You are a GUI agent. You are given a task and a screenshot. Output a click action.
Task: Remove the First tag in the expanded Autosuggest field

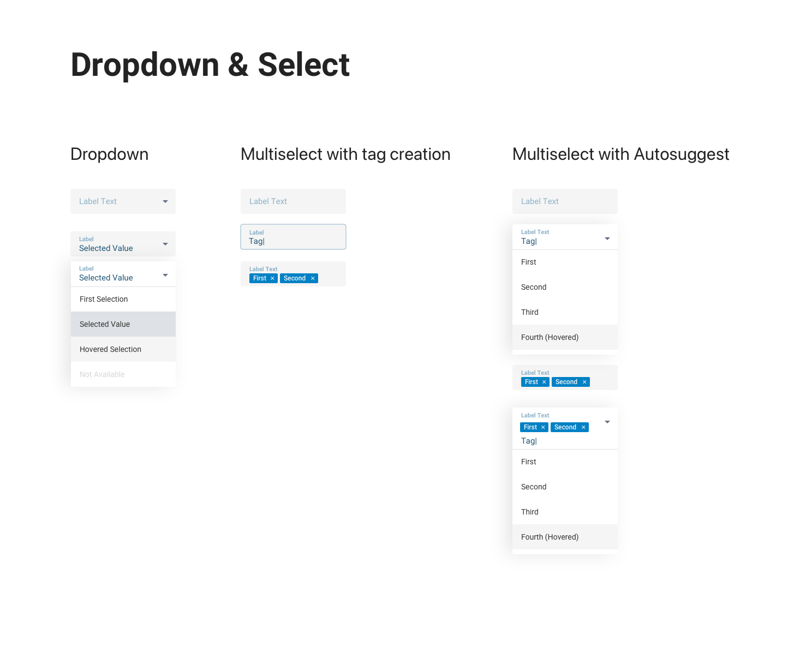[x=544, y=427]
